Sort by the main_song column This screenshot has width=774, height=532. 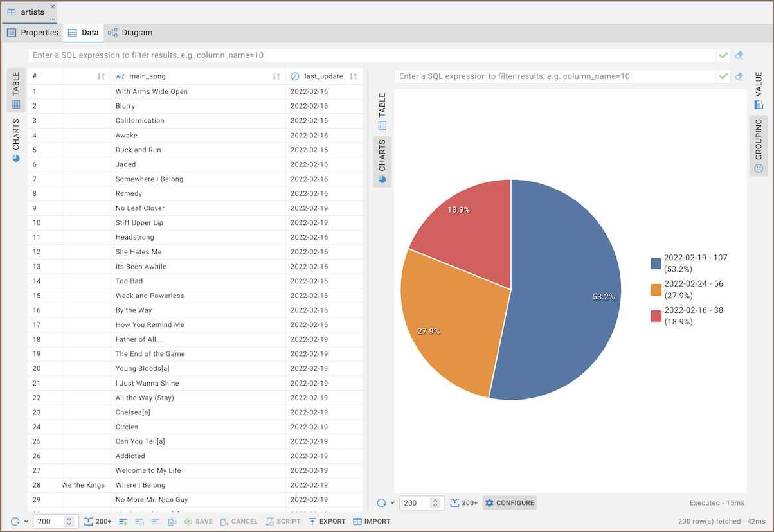point(276,76)
